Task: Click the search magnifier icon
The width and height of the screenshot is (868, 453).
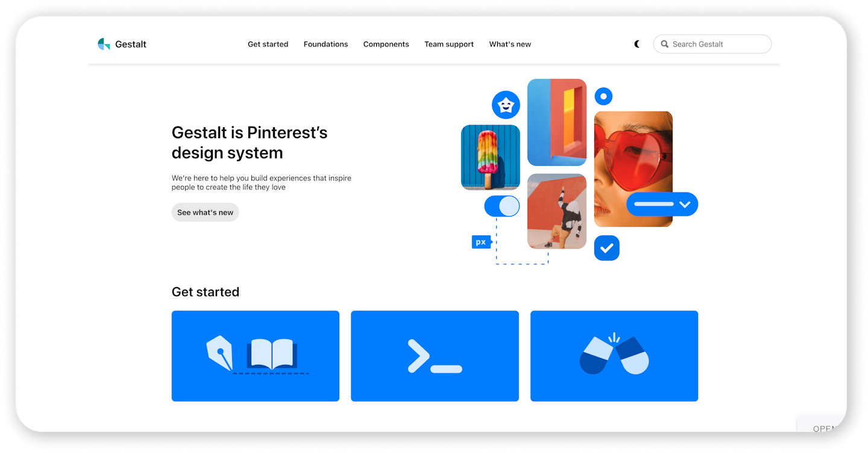Action: point(664,44)
